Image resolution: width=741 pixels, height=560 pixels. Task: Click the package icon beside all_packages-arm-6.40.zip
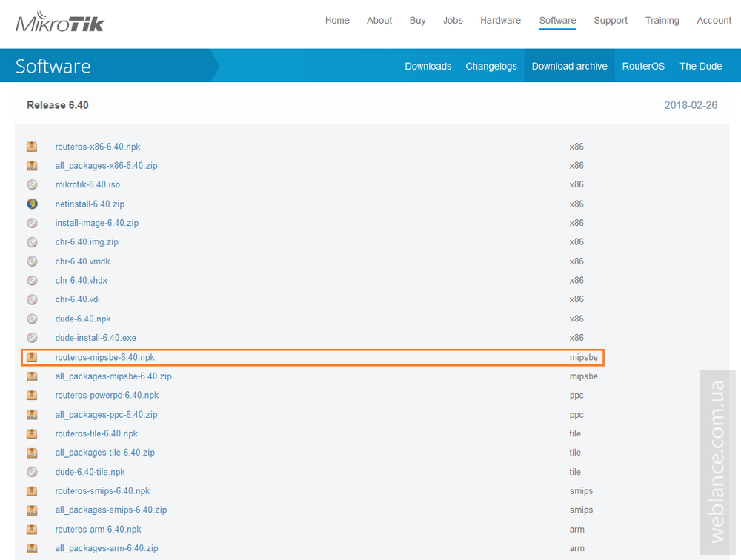click(x=32, y=548)
